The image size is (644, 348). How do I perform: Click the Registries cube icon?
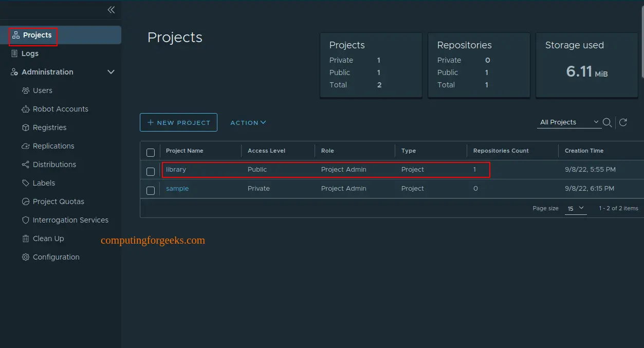pyautogui.click(x=25, y=127)
